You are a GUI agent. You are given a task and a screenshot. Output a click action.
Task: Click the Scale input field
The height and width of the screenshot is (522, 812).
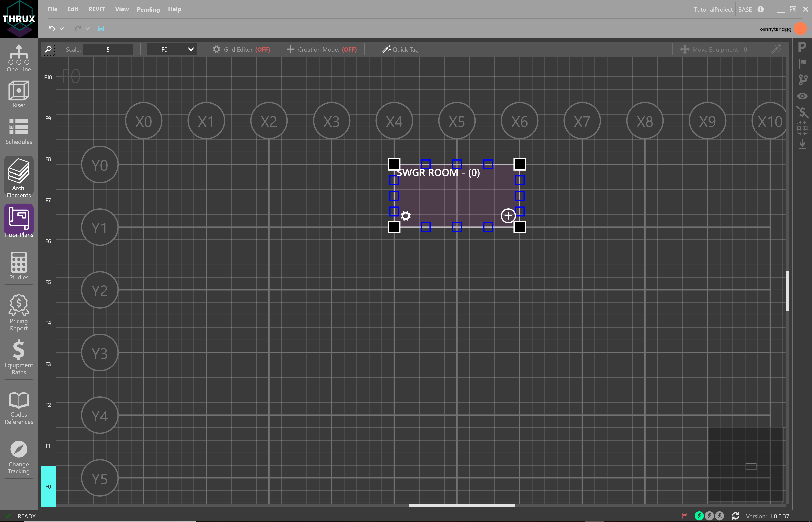(x=108, y=49)
